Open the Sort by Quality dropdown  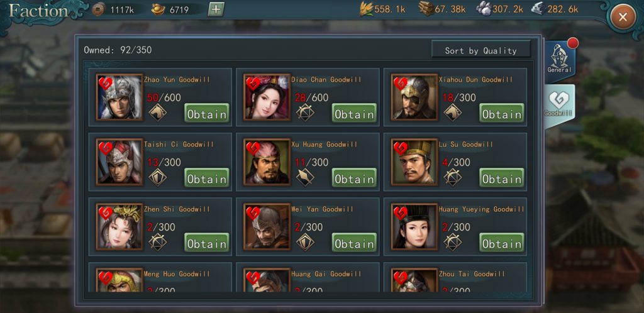point(480,50)
